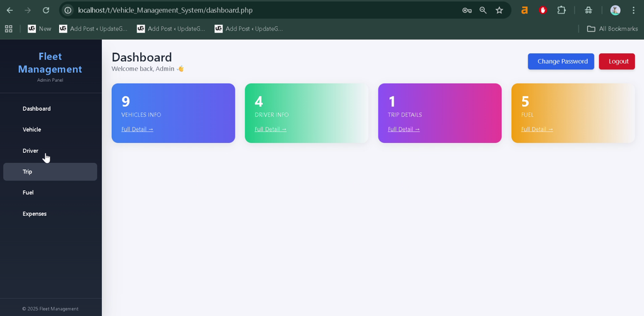Viewport: 644px width, 316px height.
Task: Open the Fuel sidebar section
Action: tap(50, 193)
